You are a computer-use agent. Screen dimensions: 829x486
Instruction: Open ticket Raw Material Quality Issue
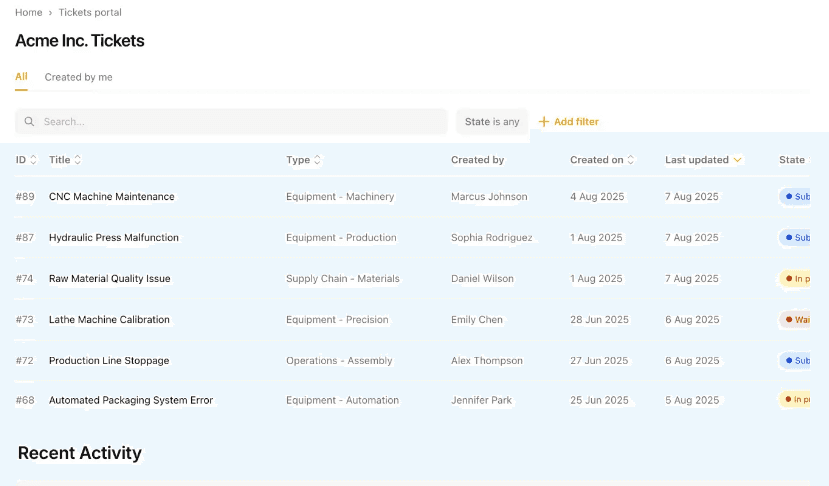pos(109,279)
